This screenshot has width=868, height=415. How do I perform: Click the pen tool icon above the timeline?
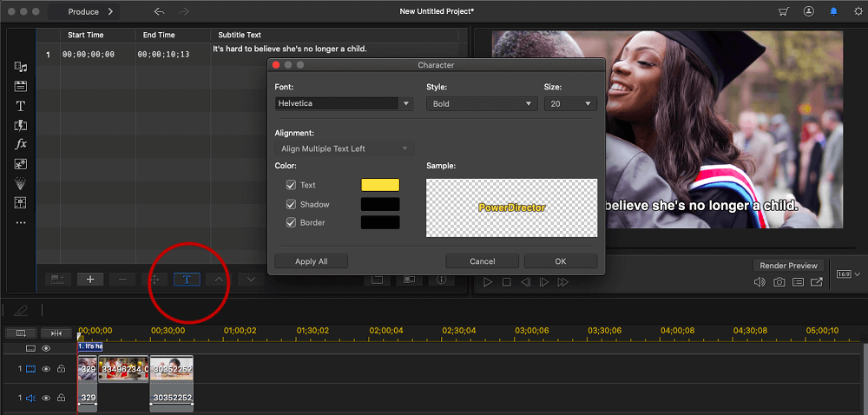pos(21,311)
